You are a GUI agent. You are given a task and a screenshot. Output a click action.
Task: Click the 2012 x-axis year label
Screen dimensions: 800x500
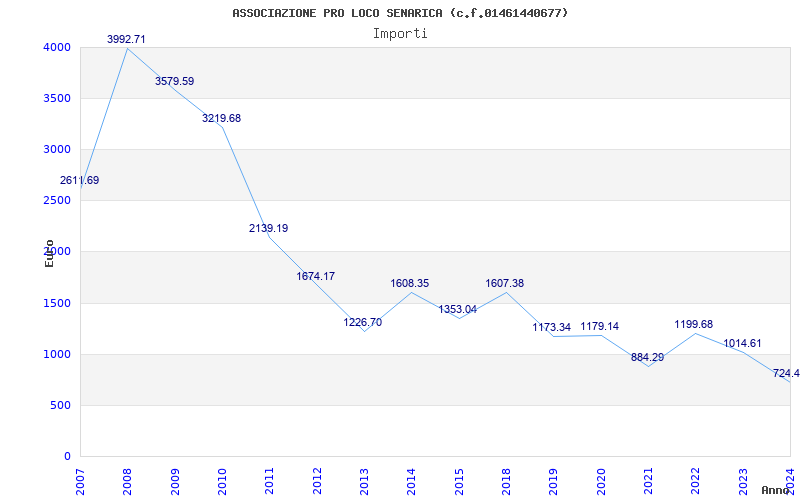click(x=317, y=481)
